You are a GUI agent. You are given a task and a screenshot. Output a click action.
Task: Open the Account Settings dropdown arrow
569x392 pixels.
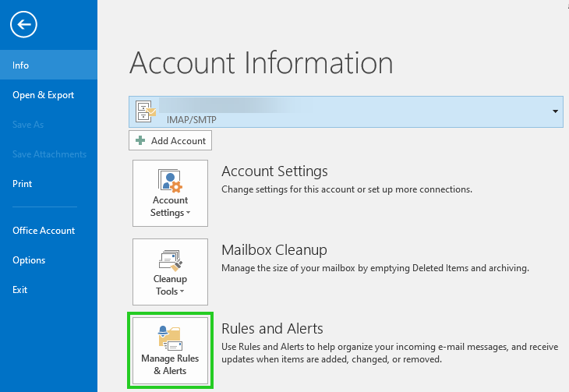[186, 214]
